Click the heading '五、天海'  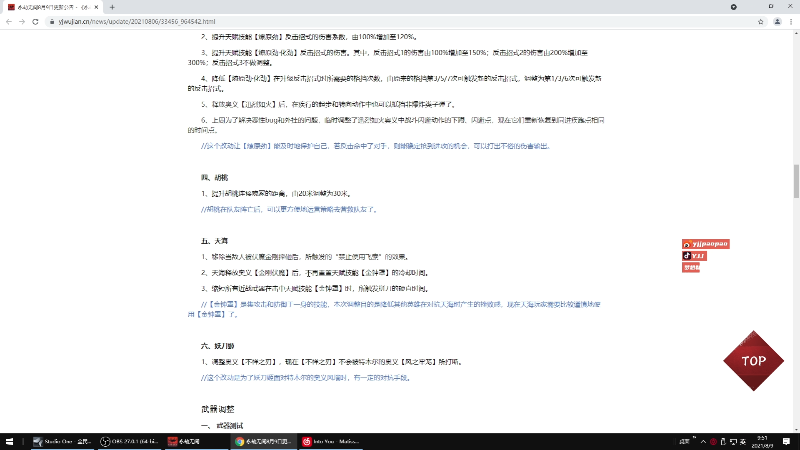point(214,241)
